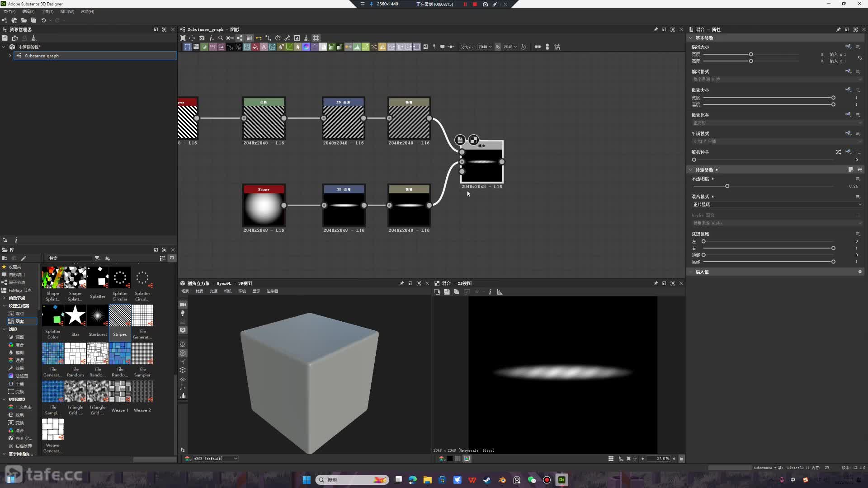Open the 混合模式 blend mode dropdown
The image size is (868, 488).
(x=777, y=205)
